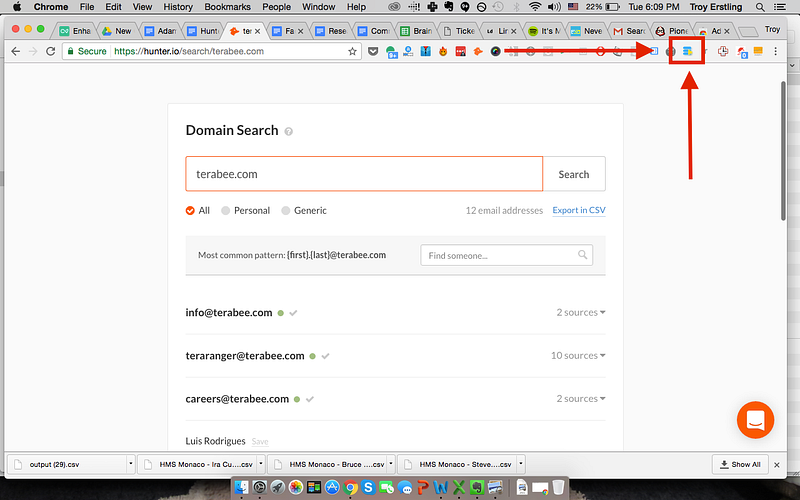The image size is (800, 500).
Task: Switch to the Google Drive New tab
Action: 117,31
